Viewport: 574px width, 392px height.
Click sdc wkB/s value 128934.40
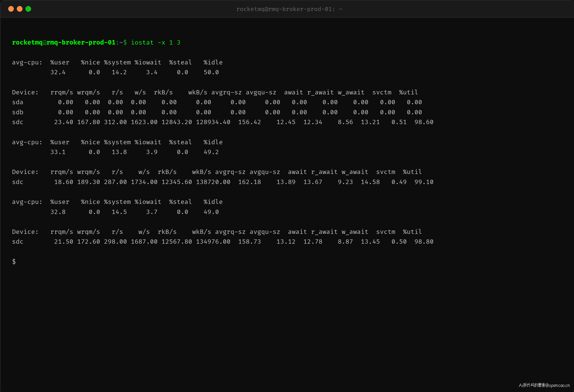(213, 122)
